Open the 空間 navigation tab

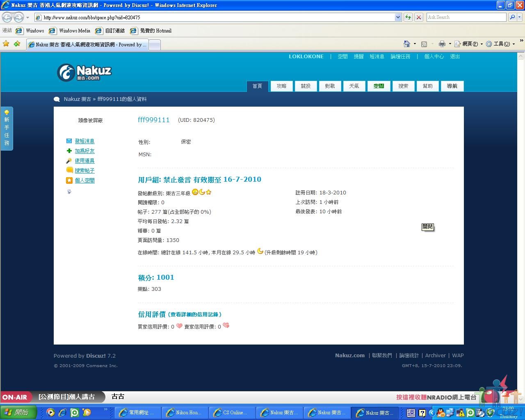coord(379,86)
